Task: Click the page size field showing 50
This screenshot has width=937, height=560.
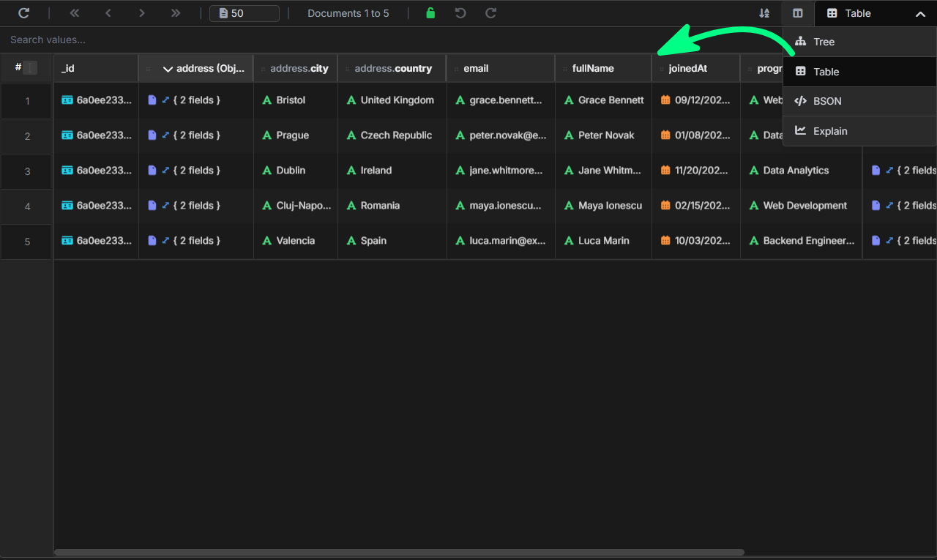Action: pyautogui.click(x=244, y=13)
